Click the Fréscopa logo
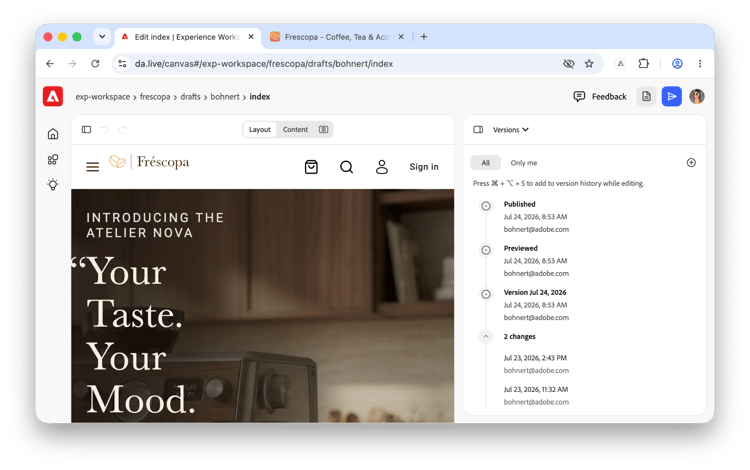The width and height of the screenshot is (750, 470). [x=149, y=162]
